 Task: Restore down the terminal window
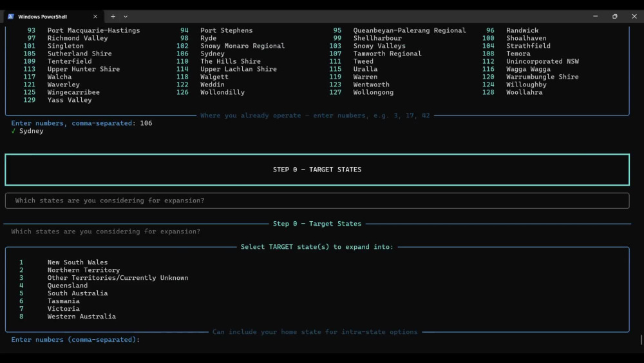click(615, 17)
